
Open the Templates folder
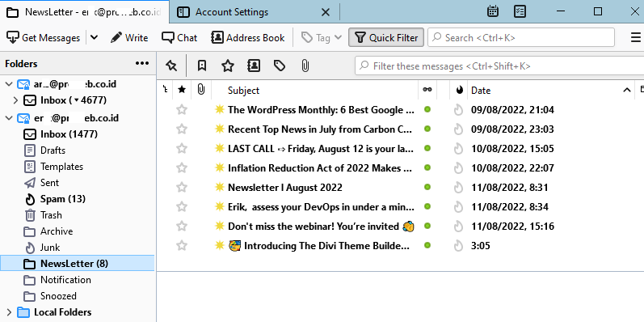coord(61,167)
